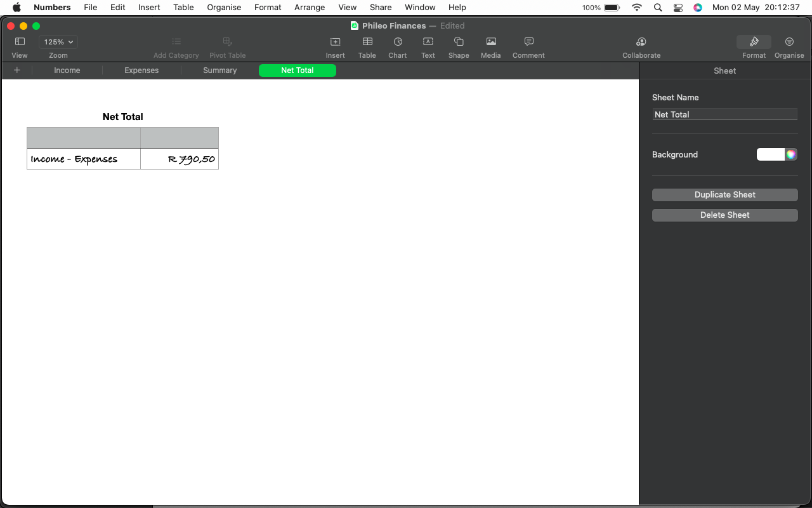The image size is (812, 508).
Task: Open the Insert formula toolbar icon
Action: (335, 42)
